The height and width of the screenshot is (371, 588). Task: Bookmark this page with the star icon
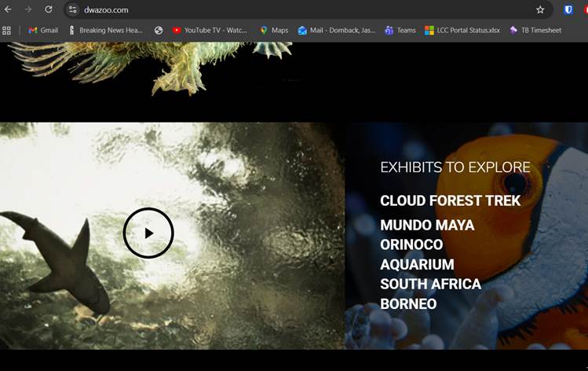[x=540, y=9]
